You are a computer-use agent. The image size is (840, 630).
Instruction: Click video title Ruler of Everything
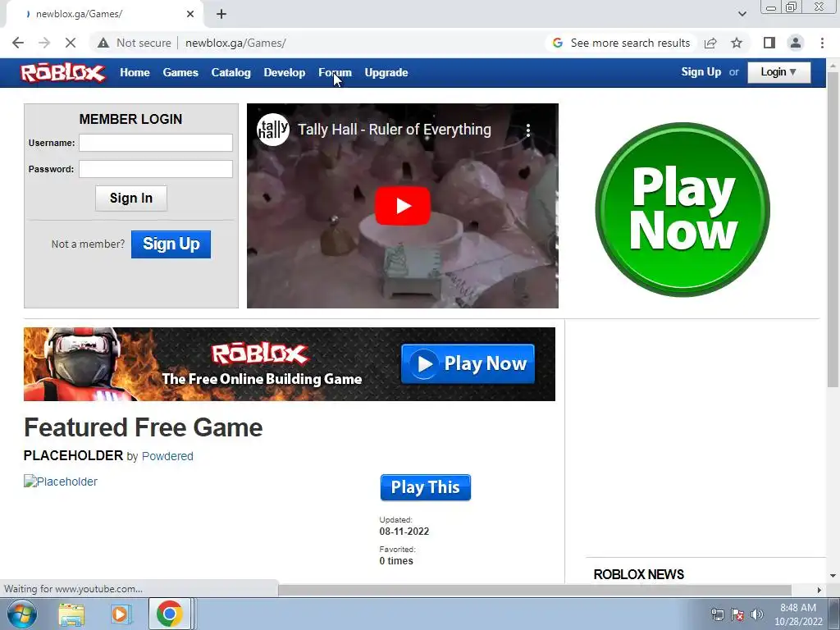click(x=395, y=130)
